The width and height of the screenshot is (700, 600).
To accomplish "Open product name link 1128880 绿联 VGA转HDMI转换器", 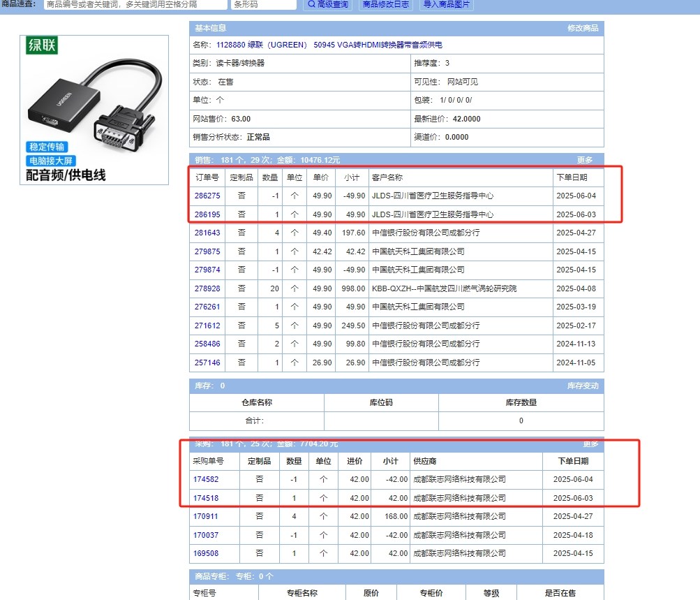I will (329, 45).
